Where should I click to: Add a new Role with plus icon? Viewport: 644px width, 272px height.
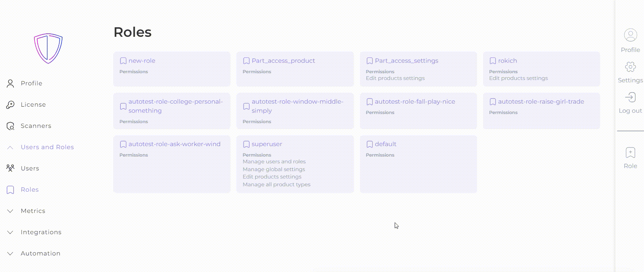pos(630,153)
